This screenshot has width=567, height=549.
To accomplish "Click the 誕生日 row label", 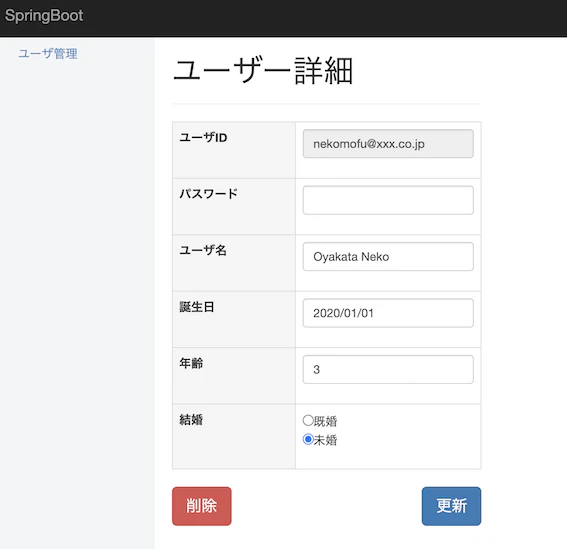I will click(197, 307).
